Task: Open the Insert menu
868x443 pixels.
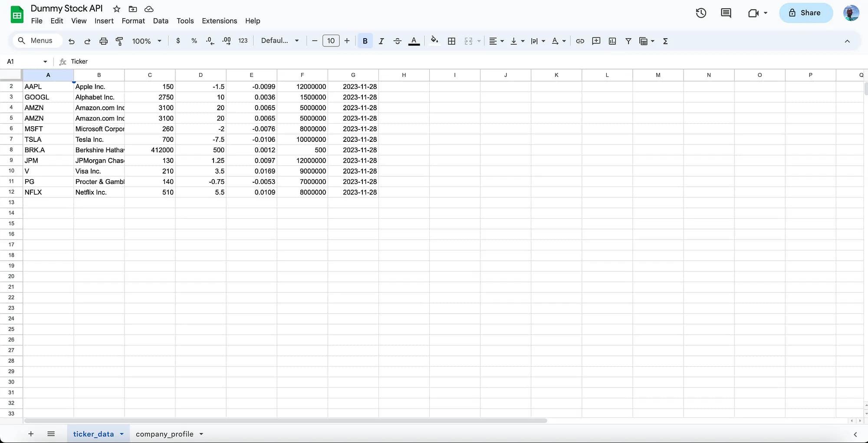Action: pyautogui.click(x=104, y=21)
